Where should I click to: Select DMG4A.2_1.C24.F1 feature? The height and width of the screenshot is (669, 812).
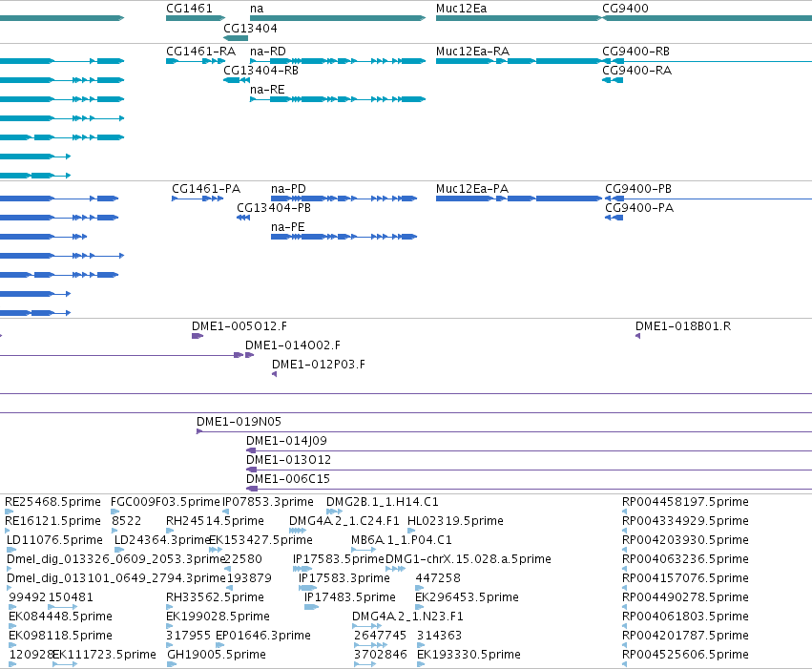coord(344,521)
